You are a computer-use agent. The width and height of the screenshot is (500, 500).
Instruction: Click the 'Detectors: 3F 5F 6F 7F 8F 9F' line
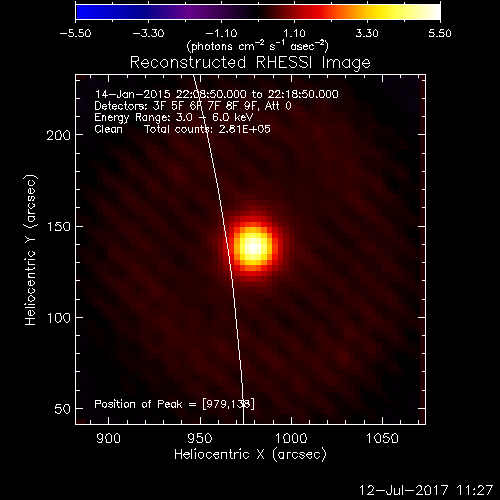click(193, 106)
